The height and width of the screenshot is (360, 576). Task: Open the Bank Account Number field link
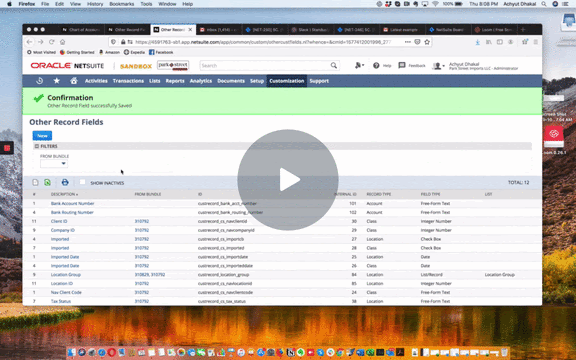pyautogui.click(x=72, y=204)
